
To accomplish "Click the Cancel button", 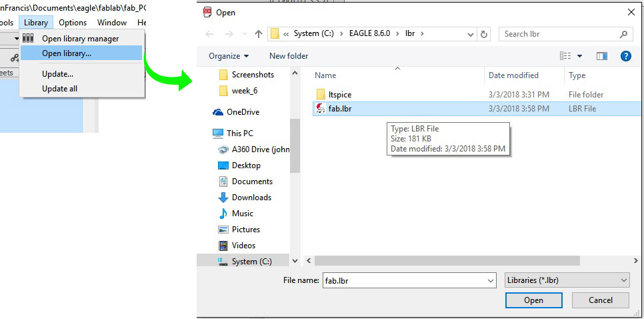I will (601, 300).
